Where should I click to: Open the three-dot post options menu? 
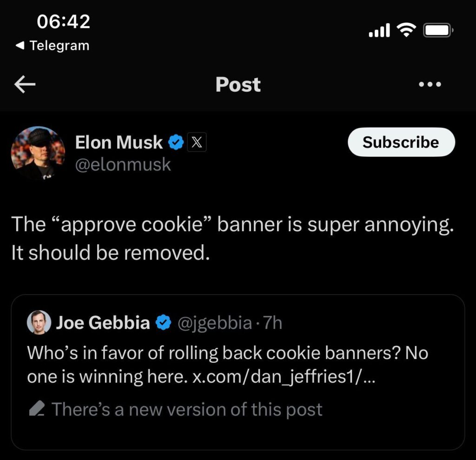429,84
